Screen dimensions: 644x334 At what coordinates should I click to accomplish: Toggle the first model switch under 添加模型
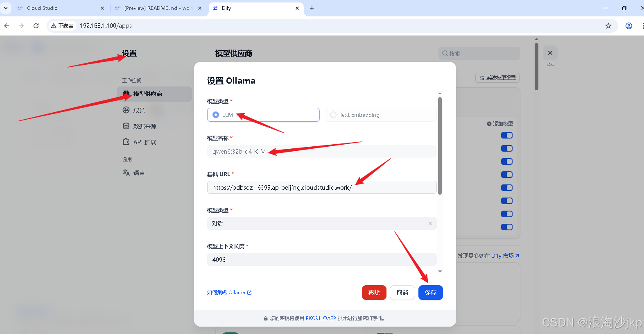[x=507, y=135]
